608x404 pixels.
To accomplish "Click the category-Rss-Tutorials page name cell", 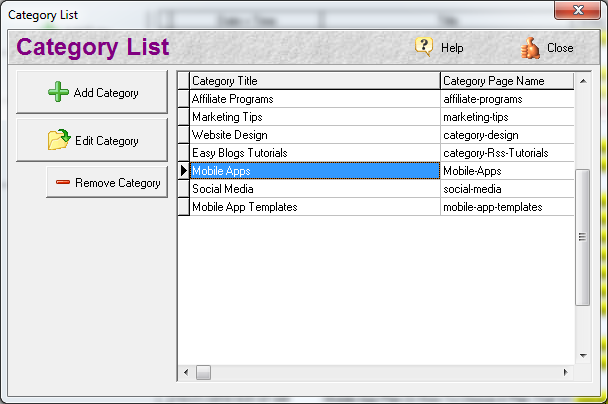I will point(507,153).
